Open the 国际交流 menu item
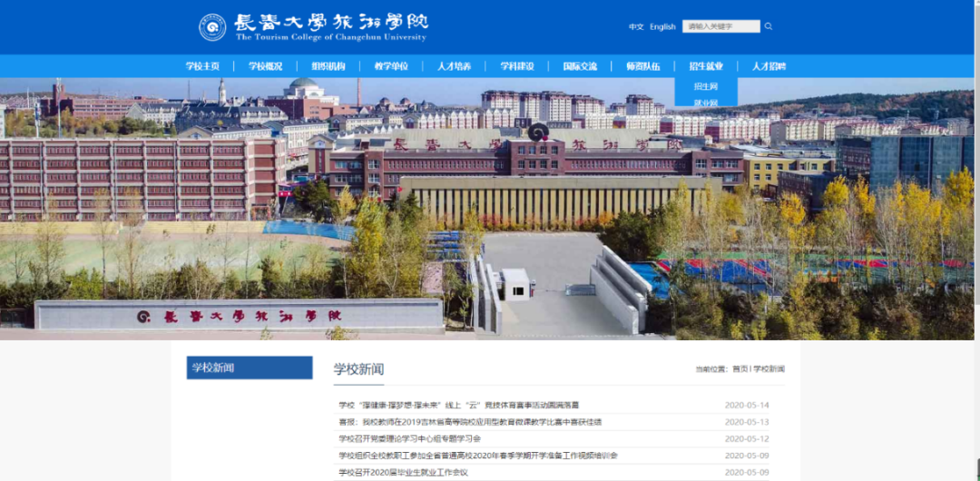 (580, 66)
